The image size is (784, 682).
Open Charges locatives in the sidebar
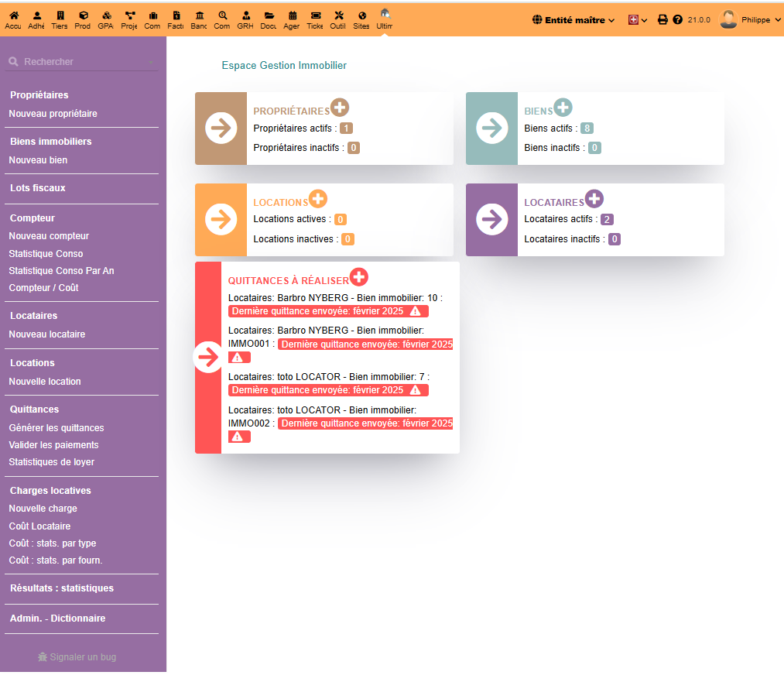point(50,491)
